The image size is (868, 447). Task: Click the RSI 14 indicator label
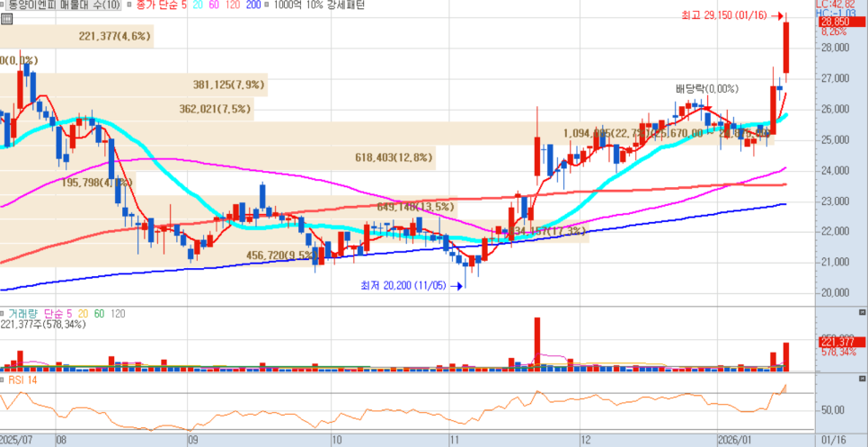(x=22, y=380)
